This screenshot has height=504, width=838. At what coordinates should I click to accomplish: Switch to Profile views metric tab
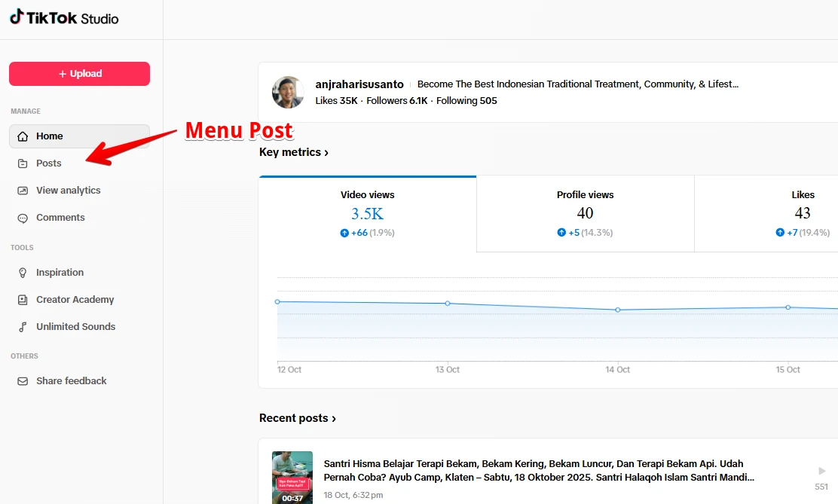coord(585,214)
